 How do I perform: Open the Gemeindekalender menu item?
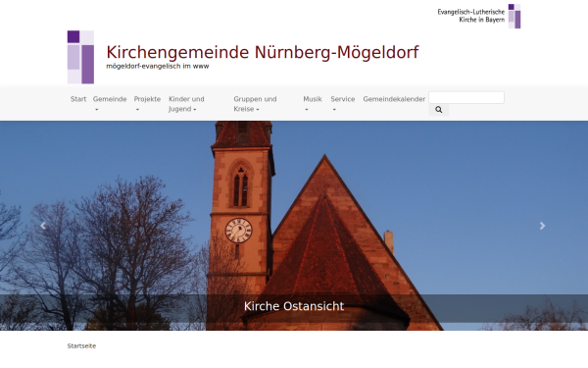tap(394, 99)
